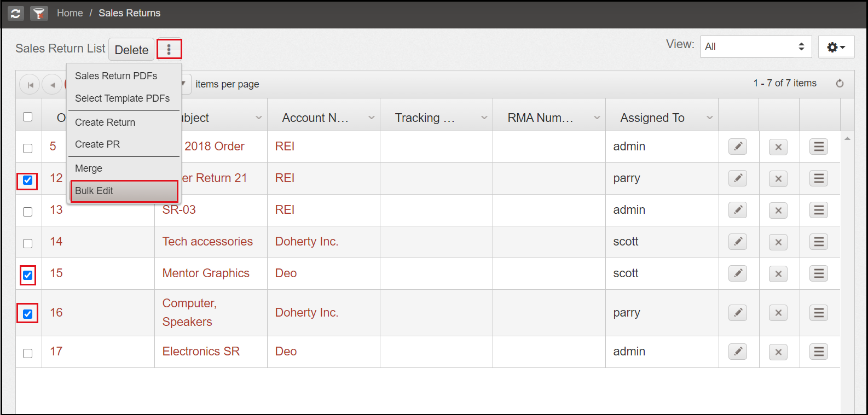This screenshot has width=868, height=415.
Task: Choose Select Template PDFs menu entry
Action: click(x=124, y=98)
